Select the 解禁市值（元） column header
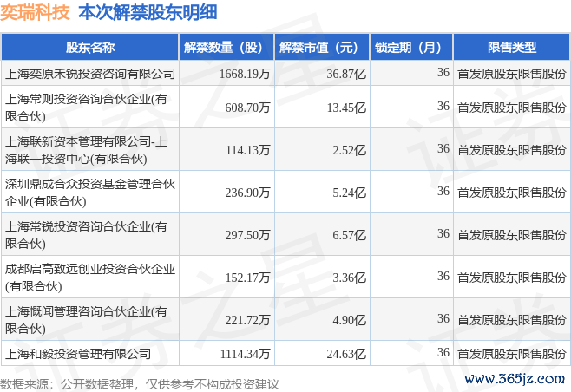 (x=322, y=48)
